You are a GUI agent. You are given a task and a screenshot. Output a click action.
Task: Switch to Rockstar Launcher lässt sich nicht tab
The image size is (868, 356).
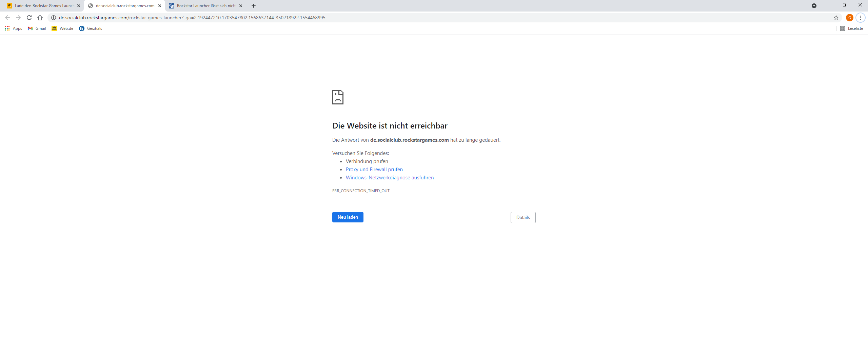206,6
